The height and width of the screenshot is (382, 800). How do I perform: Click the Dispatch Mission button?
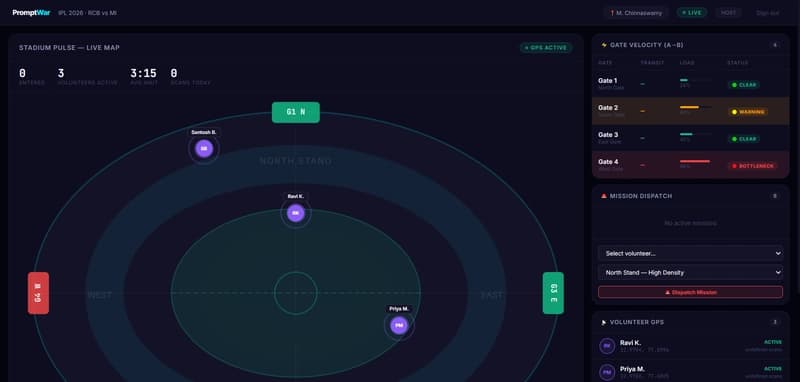point(690,292)
